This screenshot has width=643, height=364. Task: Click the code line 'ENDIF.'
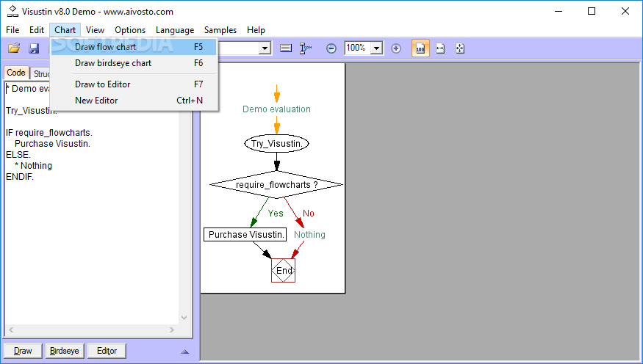click(20, 177)
